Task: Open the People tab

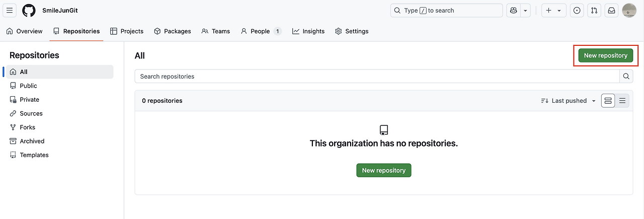Action: [261, 31]
